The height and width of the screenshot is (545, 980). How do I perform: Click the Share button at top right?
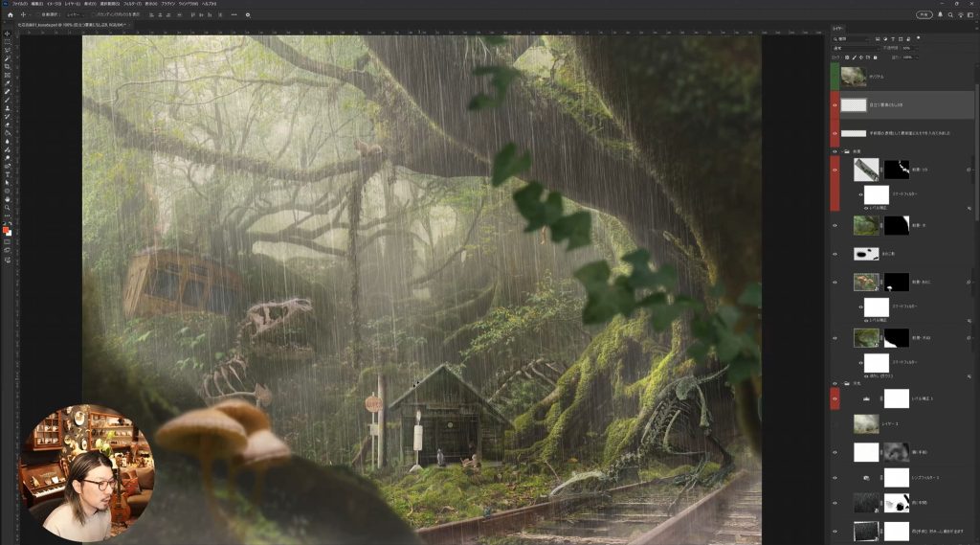924,15
